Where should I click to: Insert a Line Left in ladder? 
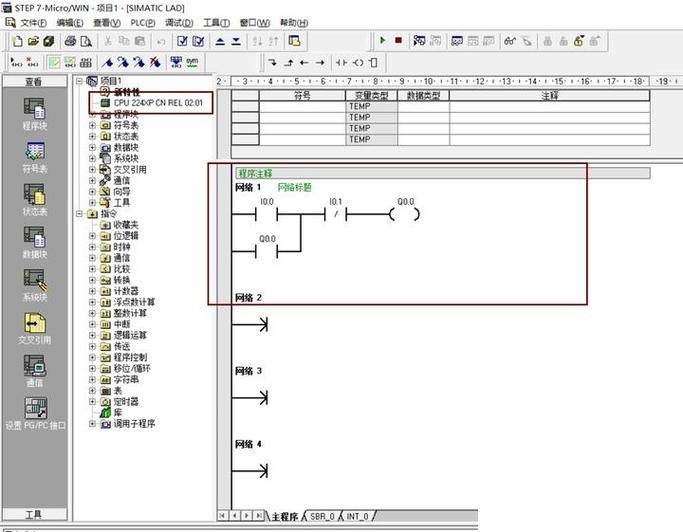304,63
